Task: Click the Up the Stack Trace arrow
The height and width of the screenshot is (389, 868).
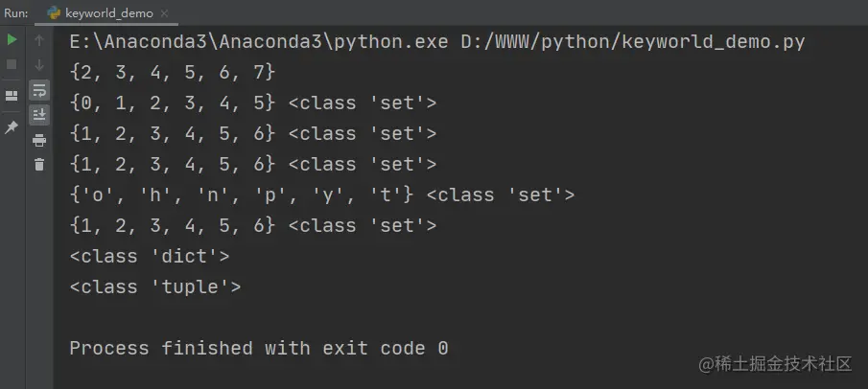Action: point(39,40)
